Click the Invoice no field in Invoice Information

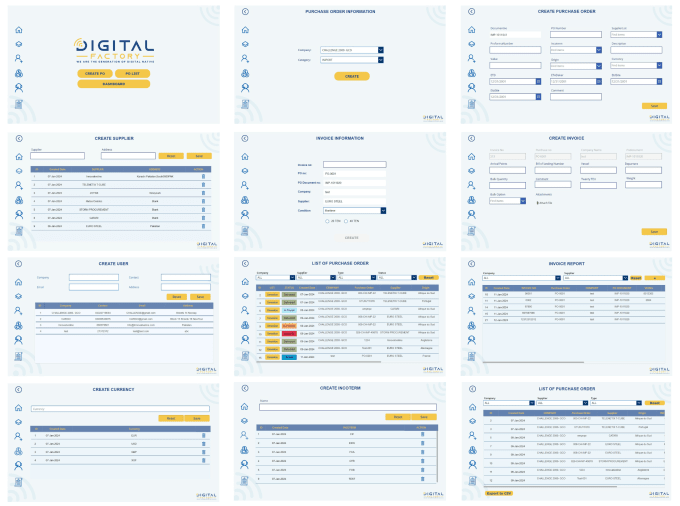(354, 164)
